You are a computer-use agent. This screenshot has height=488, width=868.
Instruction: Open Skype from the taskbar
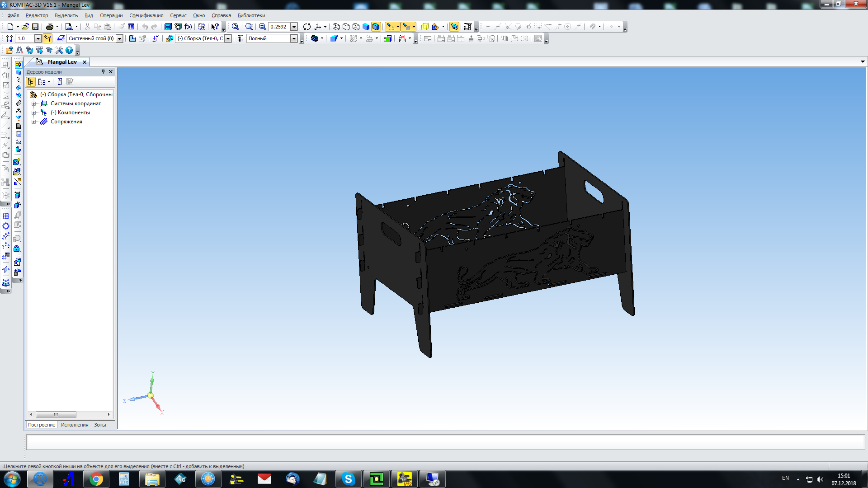(x=348, y=479)
